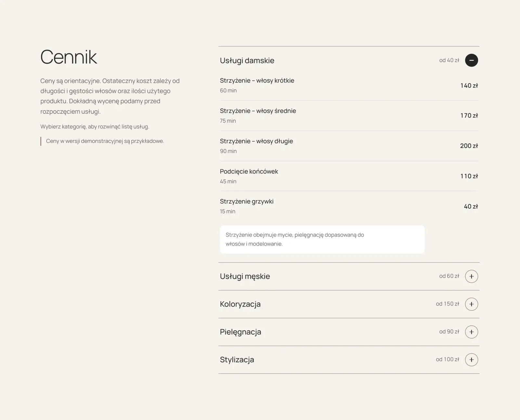Image resolution: width=520 pixels, height=420 pixels.
Task: Collapse Usługi damskie with the minus icon
Action: [x=471, y=60]
